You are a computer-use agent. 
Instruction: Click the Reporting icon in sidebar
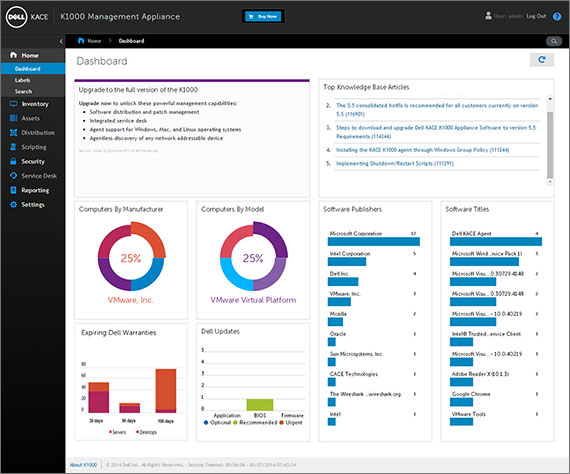pyautogui.click(x=13, y=190)
